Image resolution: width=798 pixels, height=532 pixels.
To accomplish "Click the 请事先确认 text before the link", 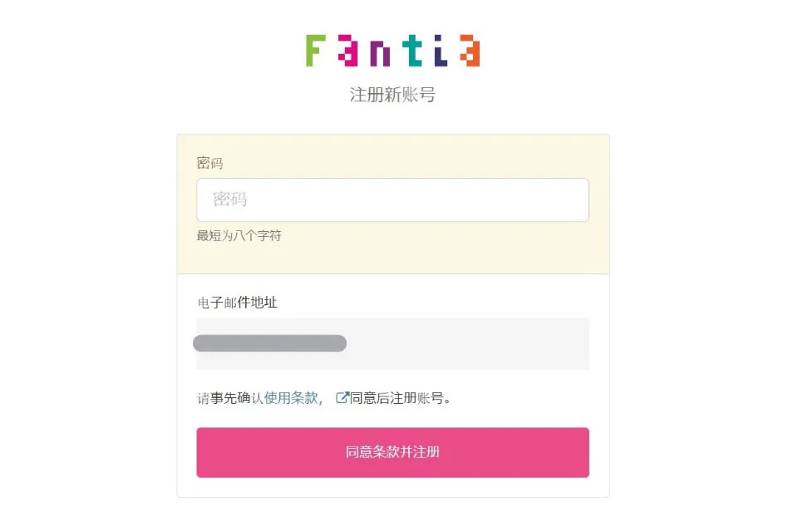I will point(230,397).
